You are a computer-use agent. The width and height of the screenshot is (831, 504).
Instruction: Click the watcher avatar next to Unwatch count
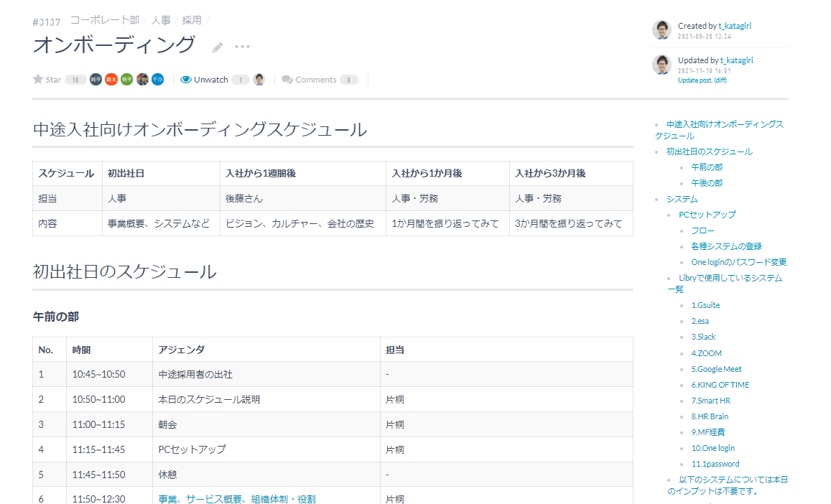[x=259, y=80]
